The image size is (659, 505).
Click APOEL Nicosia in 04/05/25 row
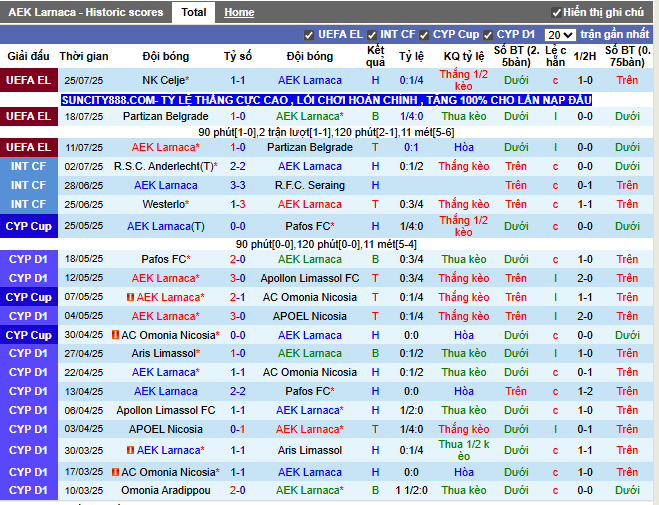[310, 316]
